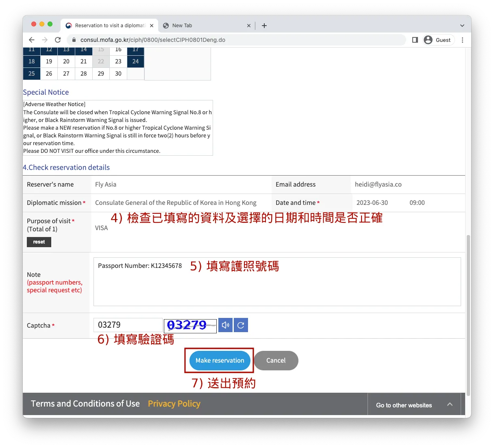Select calendar date 23
The height and width of the screenshot is (448, 494).
tap(118, 61)
